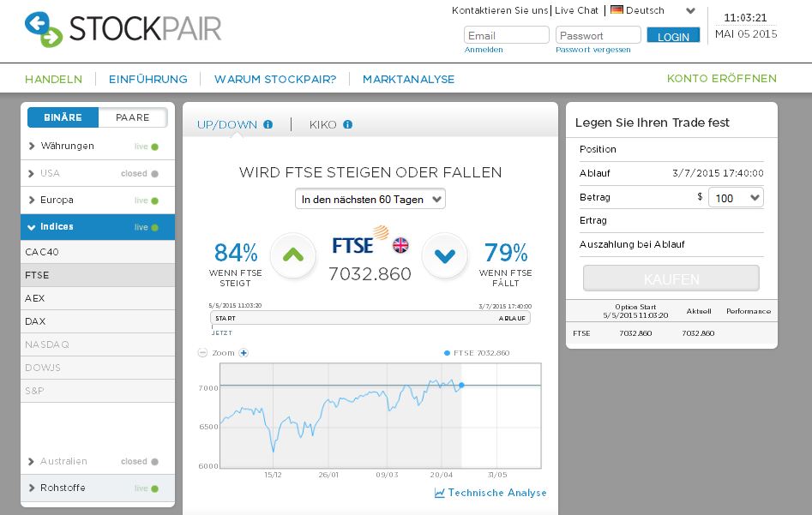
Task: Open the Technische Analyse link
Action: 497,493
